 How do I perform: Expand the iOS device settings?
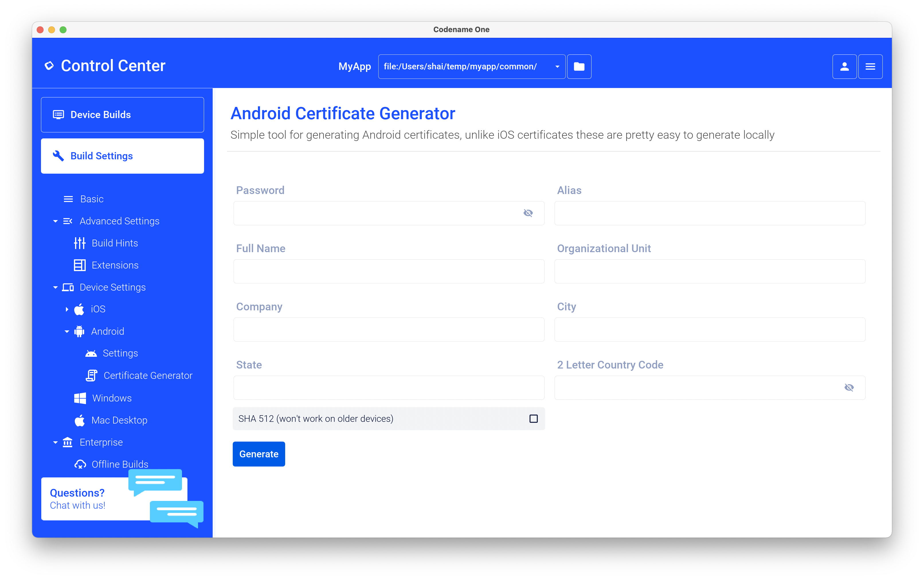pos(67,309)
